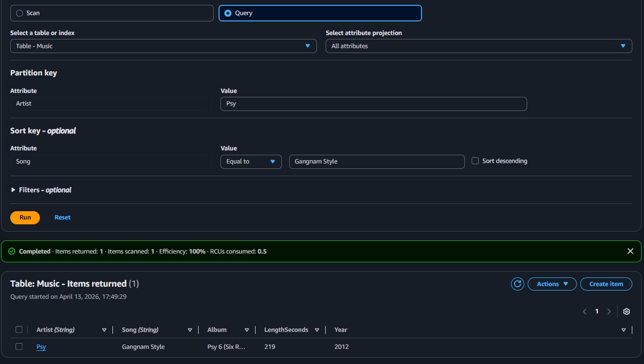Sort by the Album column arrow

coord(247,330)
